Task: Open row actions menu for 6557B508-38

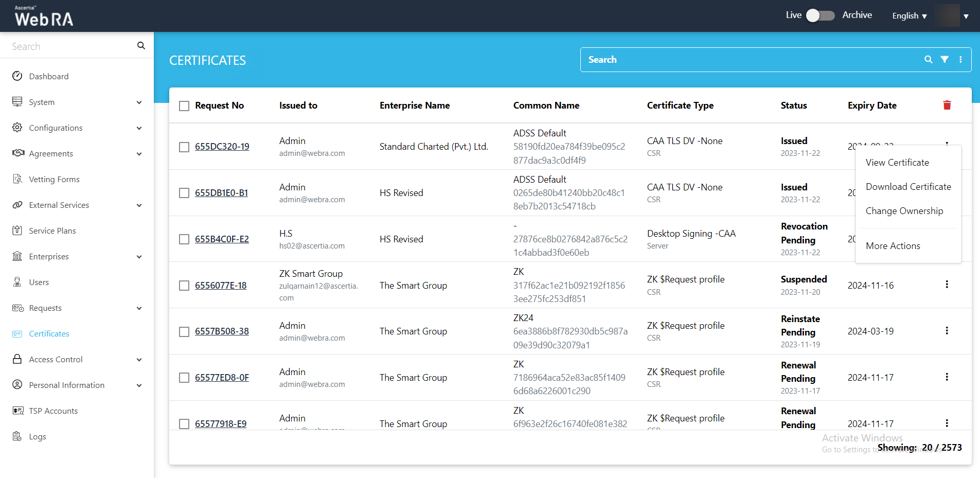Action: [947, 331]
